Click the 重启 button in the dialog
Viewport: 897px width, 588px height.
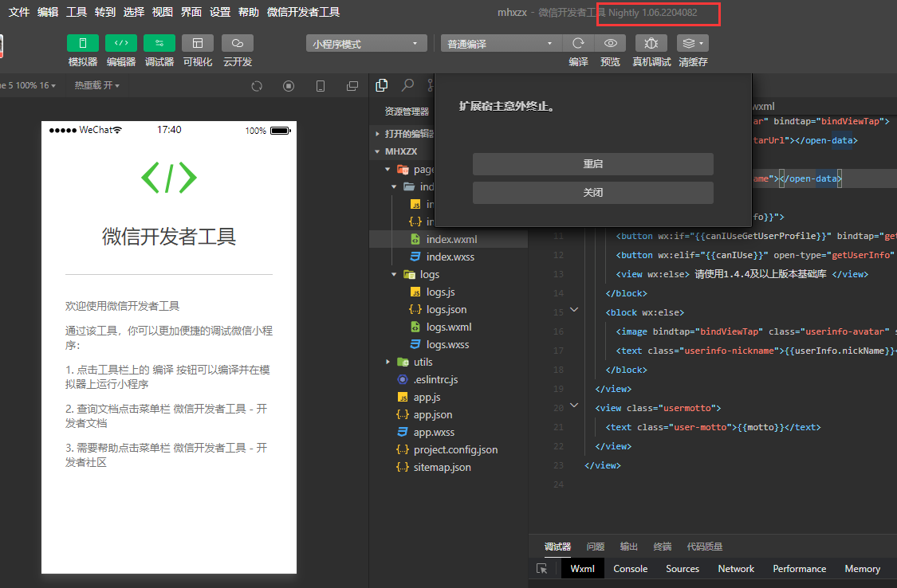(592, 164)
